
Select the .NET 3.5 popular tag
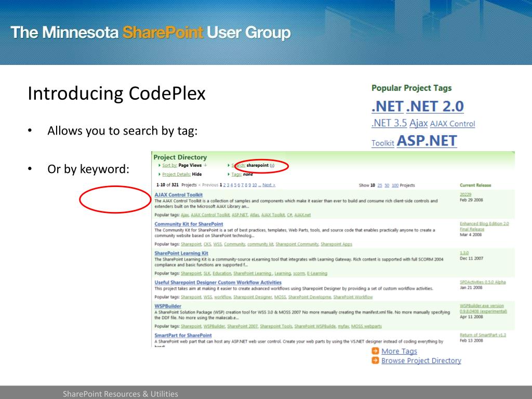coord(389,123)
